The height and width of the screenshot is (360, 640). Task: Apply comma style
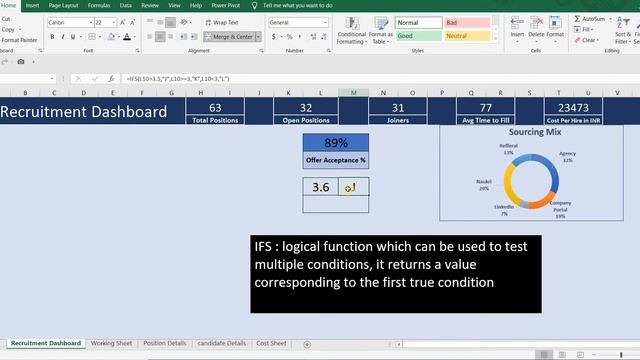tap(300, 37)
